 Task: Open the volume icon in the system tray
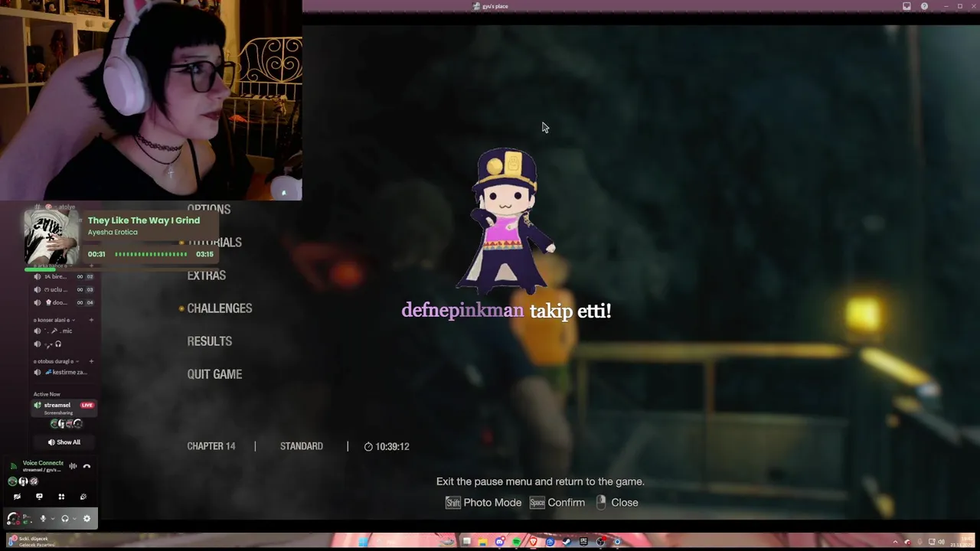point(941,542)
